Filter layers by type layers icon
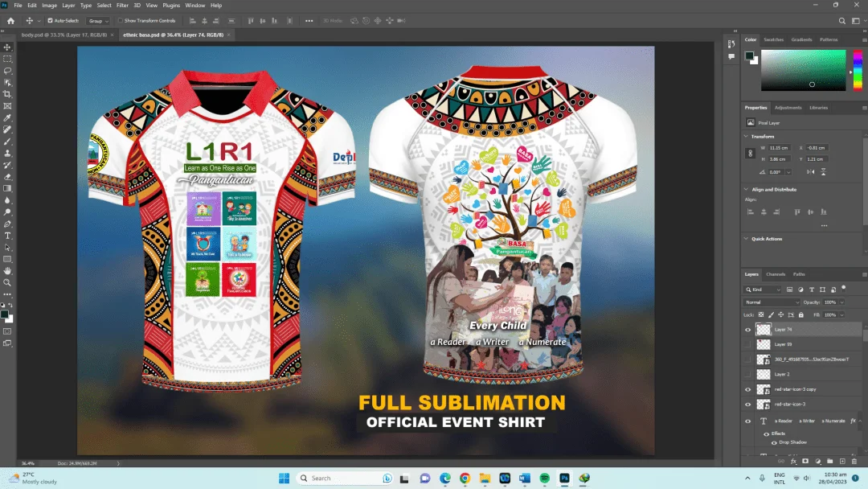868x489 pixels. coord(812,290)
